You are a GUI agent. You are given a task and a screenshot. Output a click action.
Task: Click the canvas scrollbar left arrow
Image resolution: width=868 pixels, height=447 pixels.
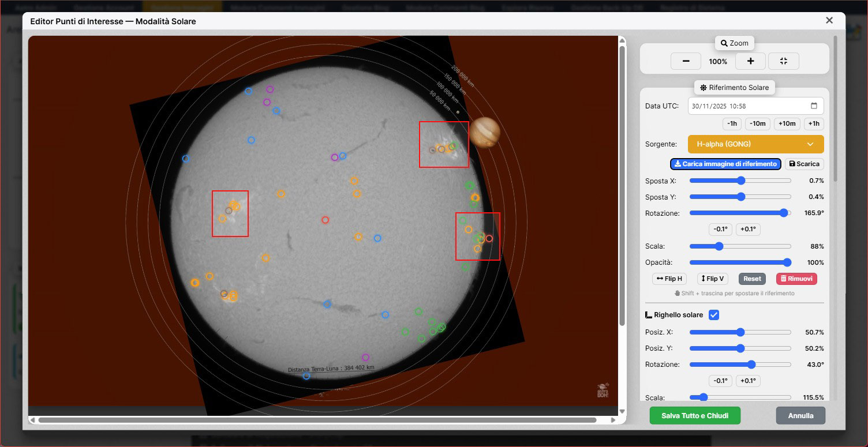point(32,420)
